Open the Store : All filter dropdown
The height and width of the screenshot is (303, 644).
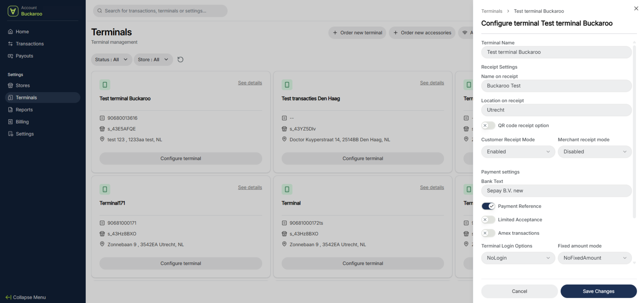tap(153, 60)
